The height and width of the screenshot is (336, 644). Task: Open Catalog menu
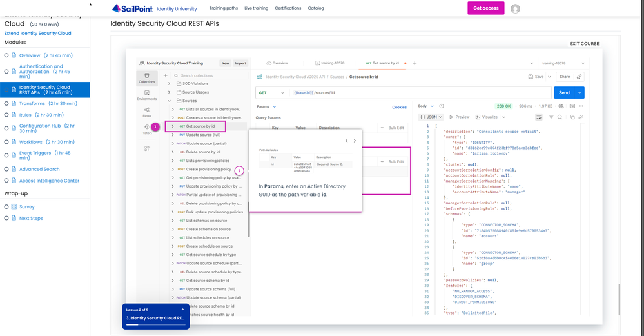click(316, 8)
